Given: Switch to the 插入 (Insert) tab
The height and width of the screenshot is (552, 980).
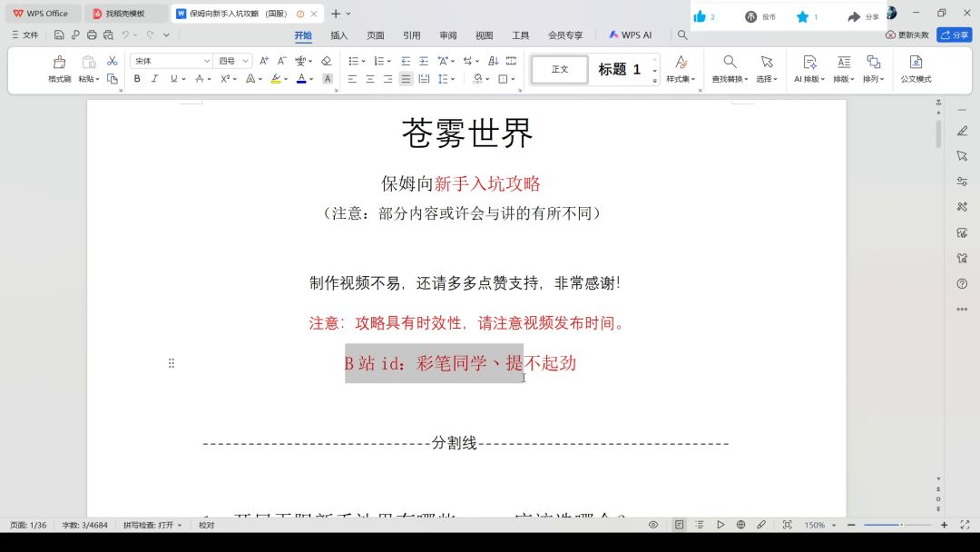Looking at the screenshot, I should (338, 35).
